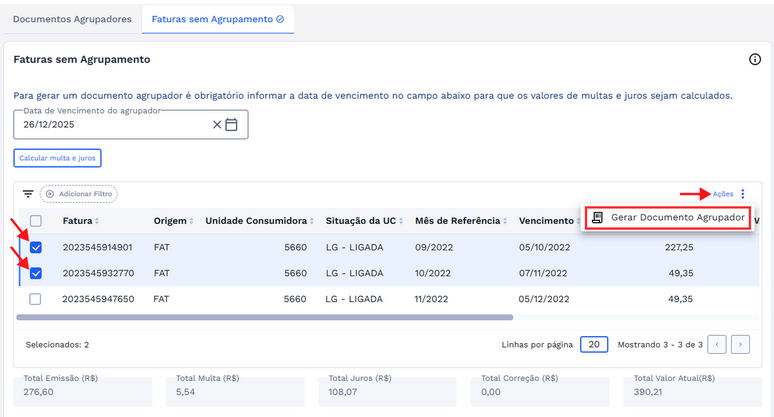Sort by Situação da UC column
Screen dimensions: 774x417
[360, 221]
